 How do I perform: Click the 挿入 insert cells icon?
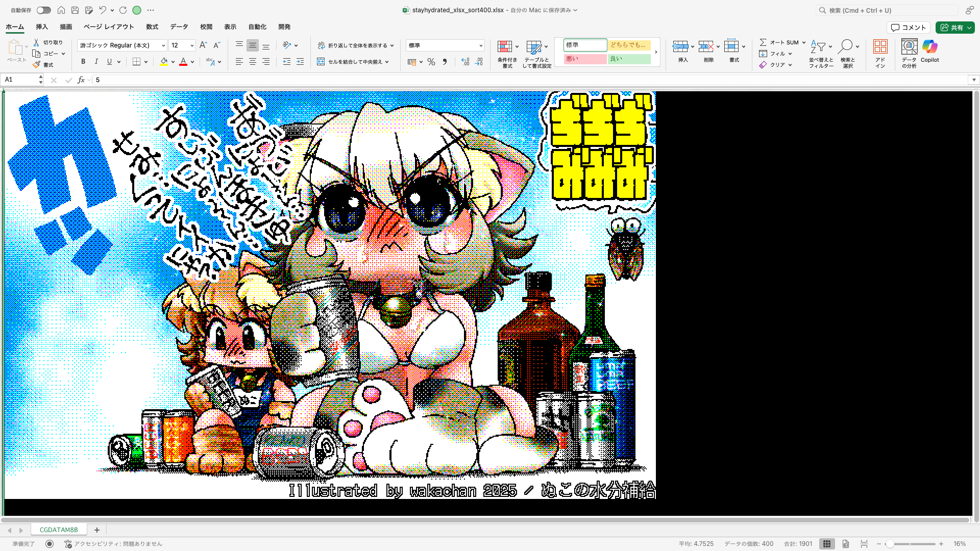pos(680,47)
